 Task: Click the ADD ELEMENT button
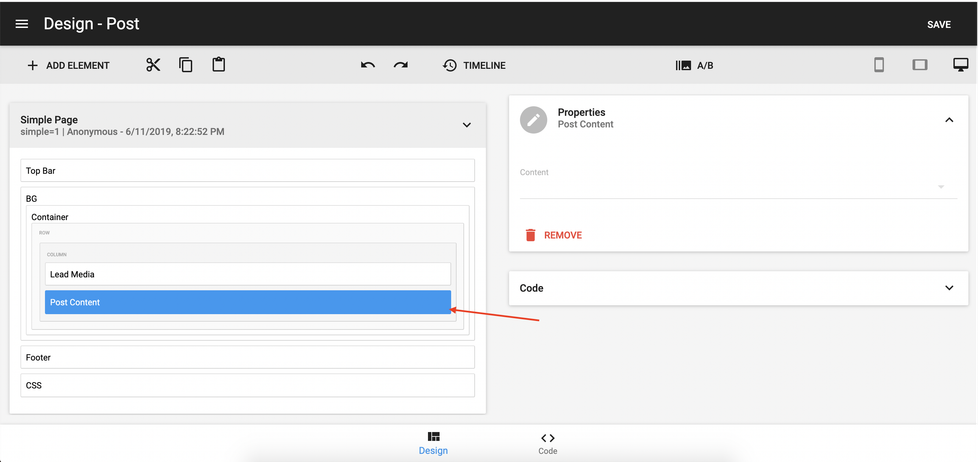tap(68, 65)
